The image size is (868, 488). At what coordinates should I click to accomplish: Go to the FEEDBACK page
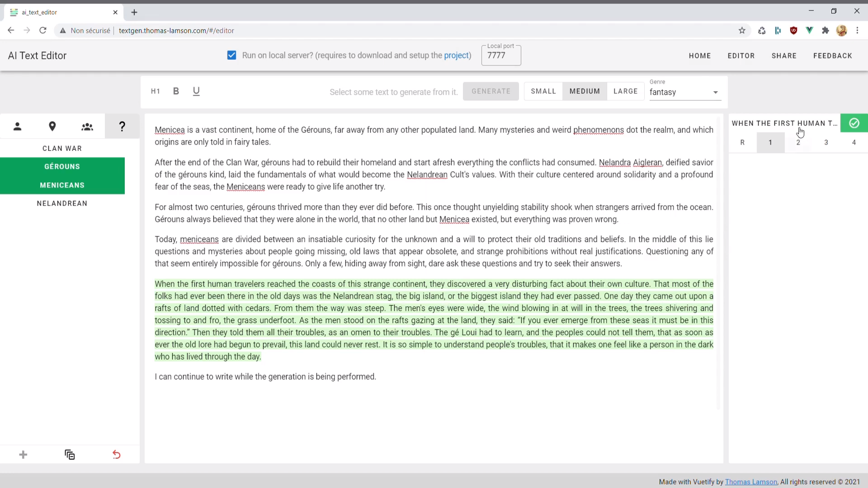(x=832, y=56)
